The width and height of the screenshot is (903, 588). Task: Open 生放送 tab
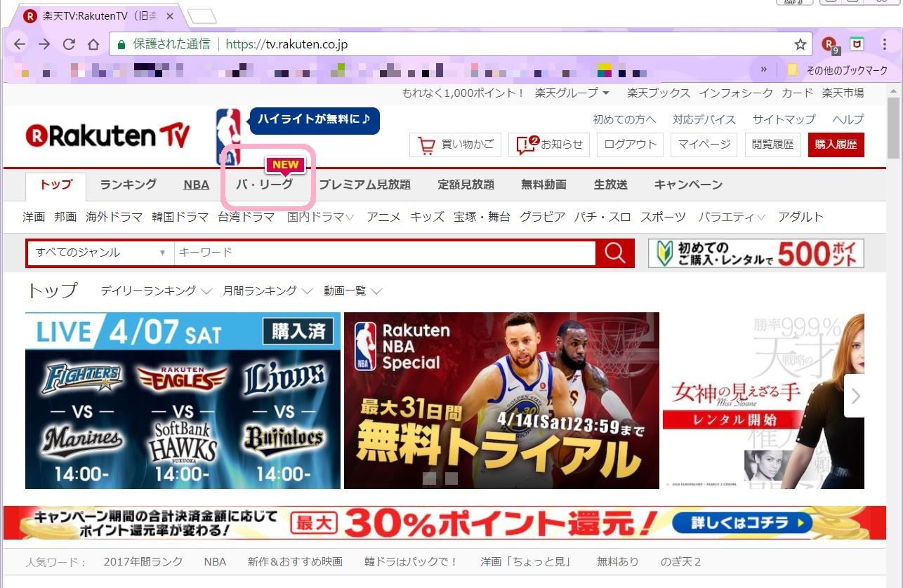(611, 185)
